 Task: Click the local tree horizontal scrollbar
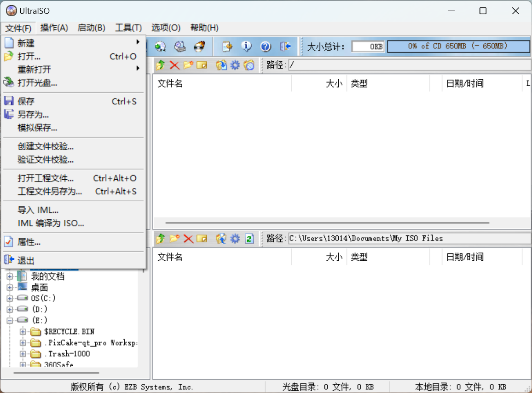(x=56, y=373)
